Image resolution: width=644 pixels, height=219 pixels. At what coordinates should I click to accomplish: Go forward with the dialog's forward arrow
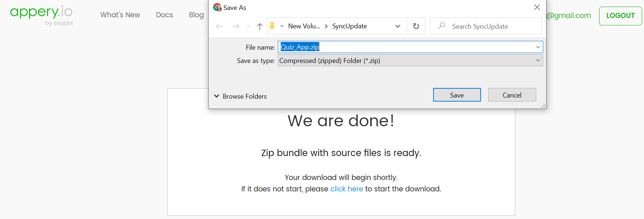(236, 26)
